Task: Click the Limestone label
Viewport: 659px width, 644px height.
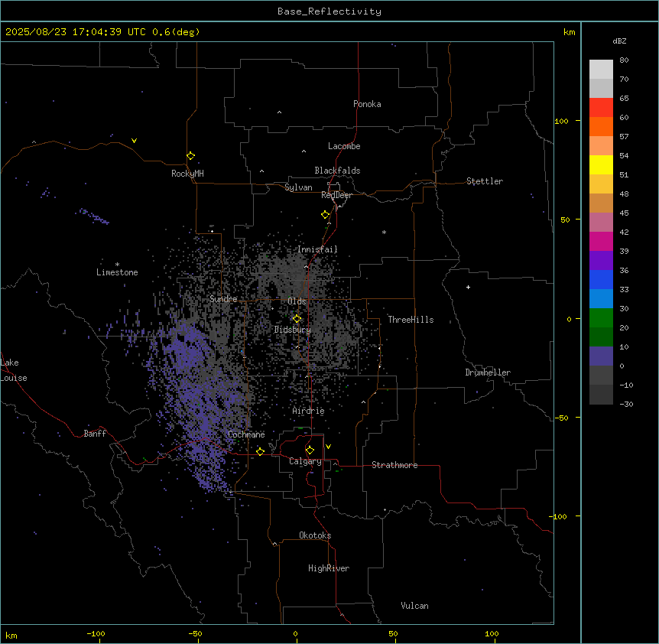Action: (x=117, y=272)
